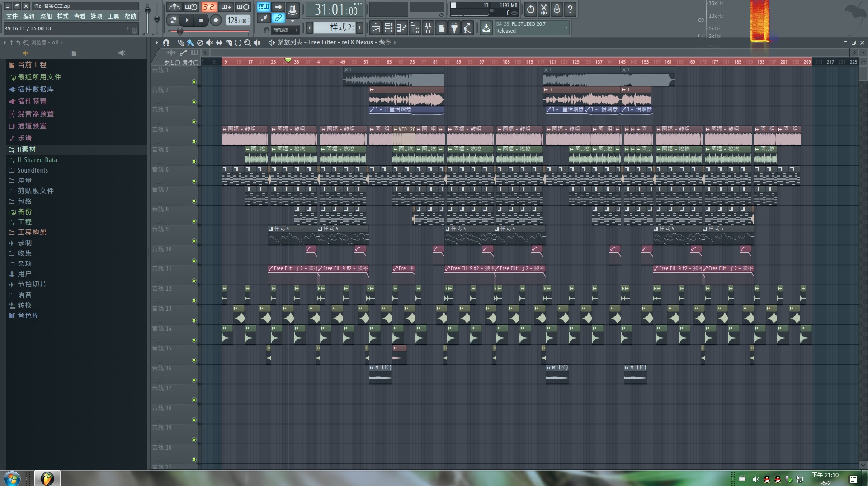
Task: Open the mixer window from the toolbar
Action: click(x=428, y=28)
